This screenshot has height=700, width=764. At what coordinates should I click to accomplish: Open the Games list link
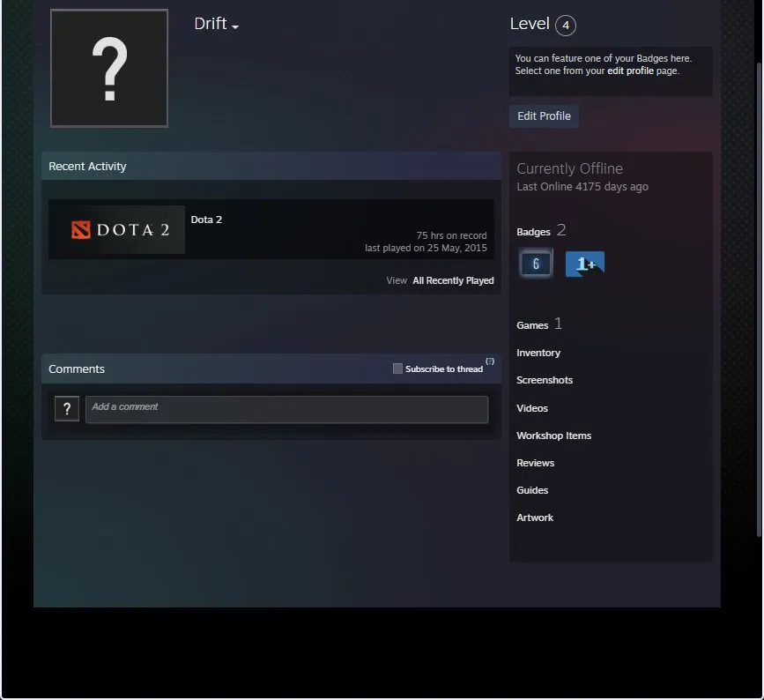point(532,325)
